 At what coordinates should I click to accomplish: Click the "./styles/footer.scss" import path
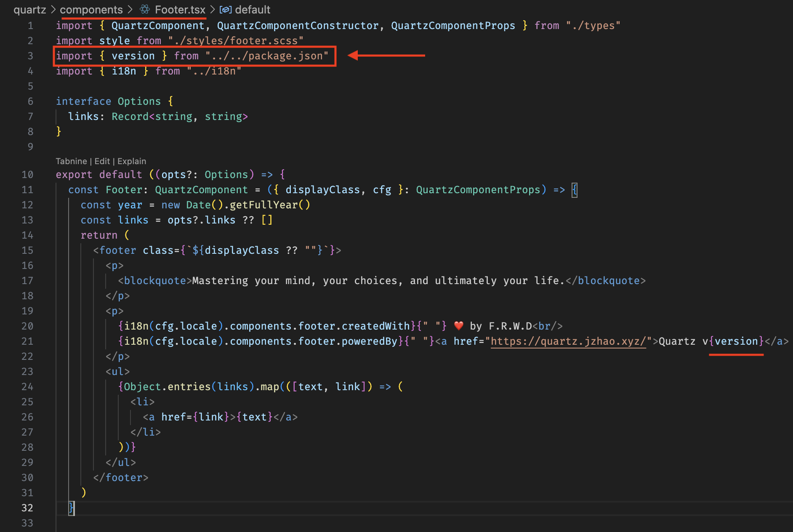pos(236,41)
